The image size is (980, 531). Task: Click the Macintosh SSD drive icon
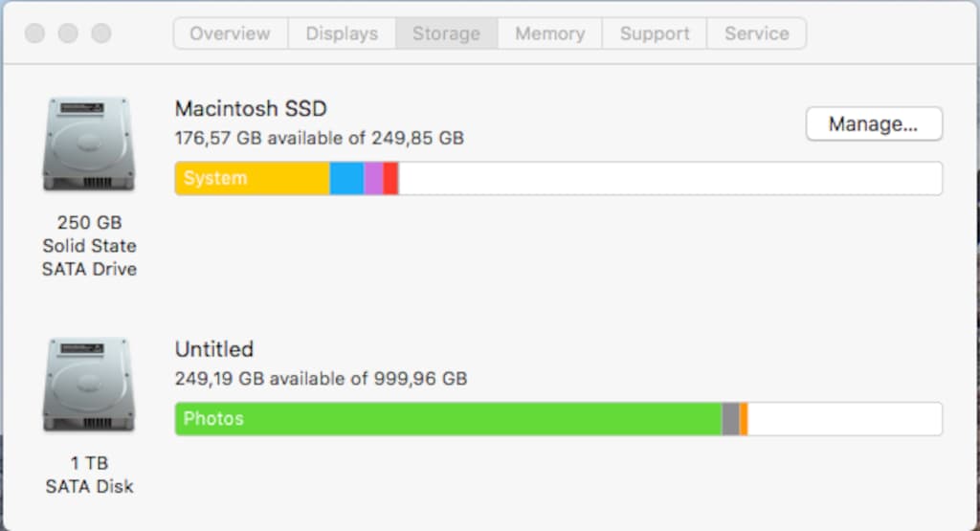tap(89, 144)
